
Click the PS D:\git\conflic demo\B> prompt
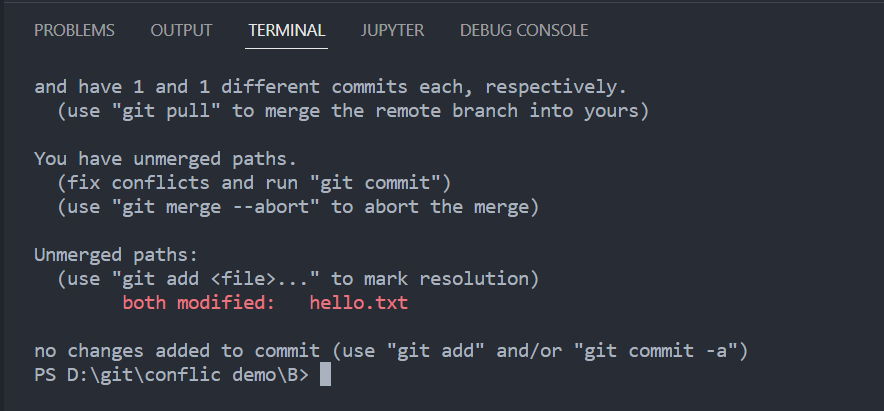(171, 375)
